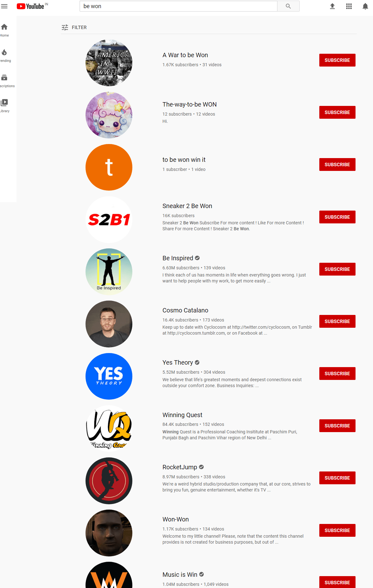The width and height of the screenshot is (373, 588).
Task: Subscribe to the Yes Theory channel
Action: coord(337,373)
